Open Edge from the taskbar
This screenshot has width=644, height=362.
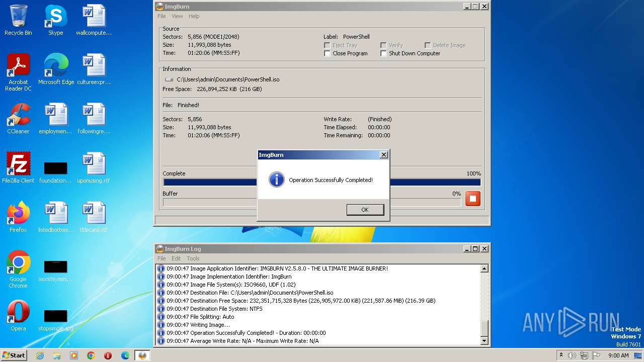125,355
